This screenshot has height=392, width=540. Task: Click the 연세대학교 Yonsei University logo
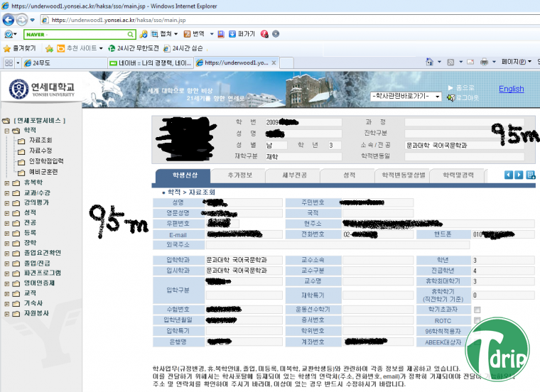[42, 89]
